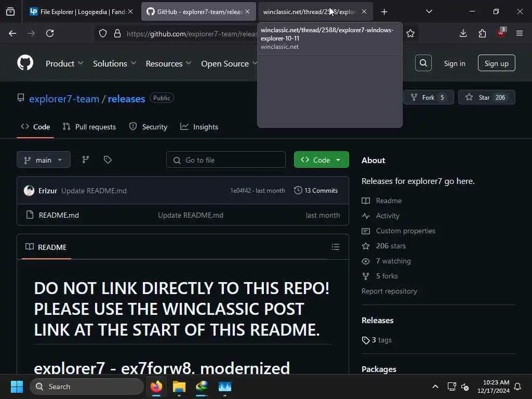Screen dimensions: 532x399
Task: Click the Firefox View icon in tab bar
Action: (10, 11)
